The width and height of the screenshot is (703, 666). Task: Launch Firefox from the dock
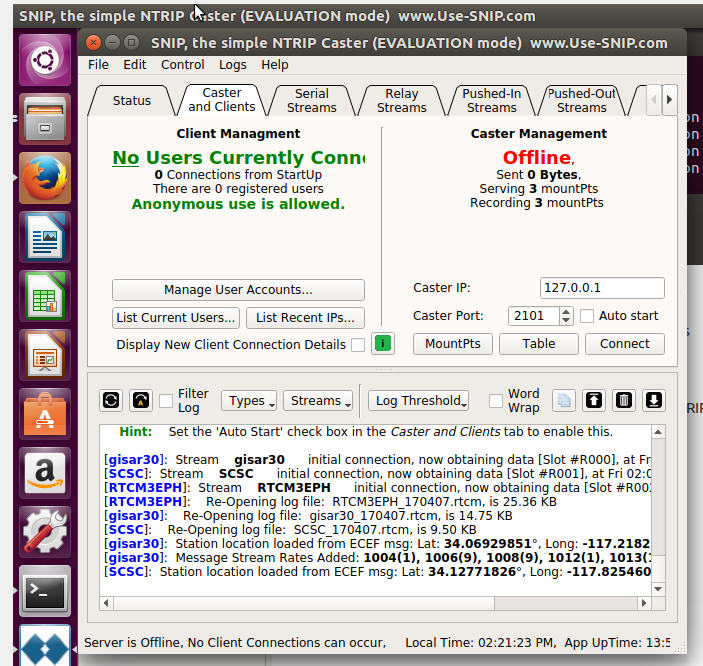point(45,178)
